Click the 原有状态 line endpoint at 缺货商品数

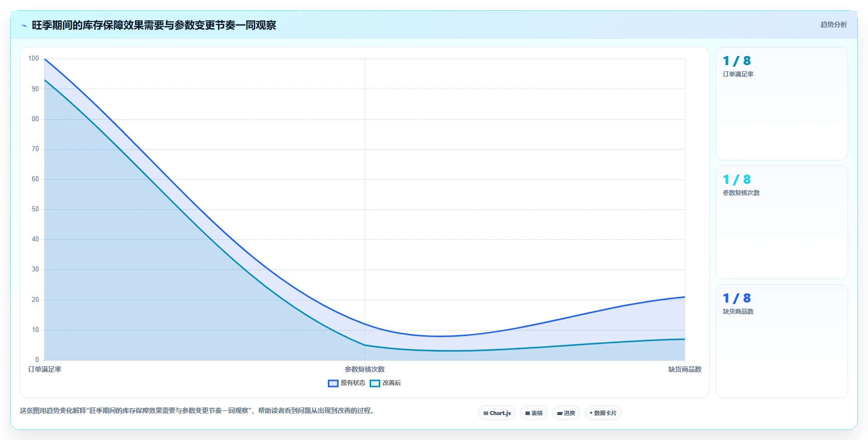pyautogui.click(x=685, y=297)
